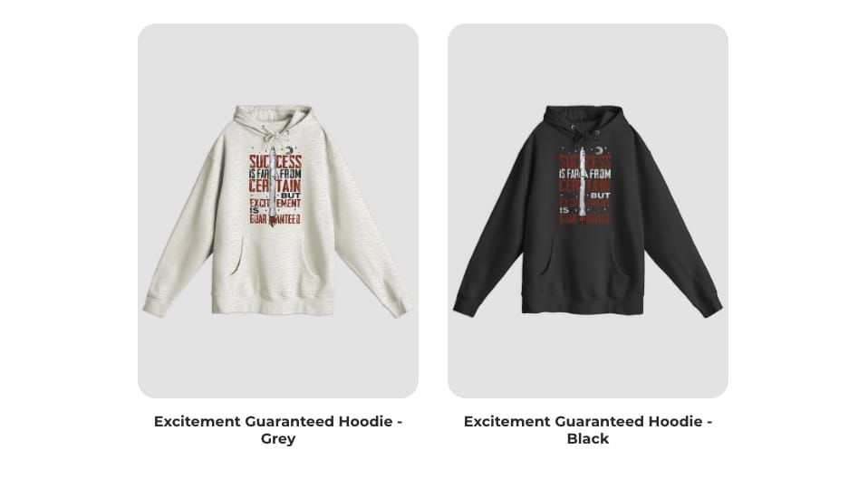The height and width of the screenshot is (488, 868).
Task: Click the crescent moon print on grey hoodie
Action: (x=290, y=150)
